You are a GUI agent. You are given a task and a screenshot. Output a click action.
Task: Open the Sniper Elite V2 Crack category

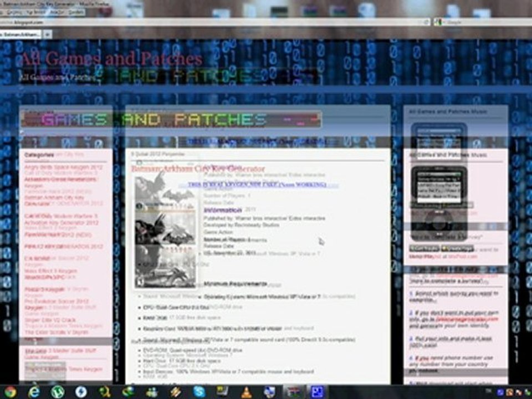[50, 320]
